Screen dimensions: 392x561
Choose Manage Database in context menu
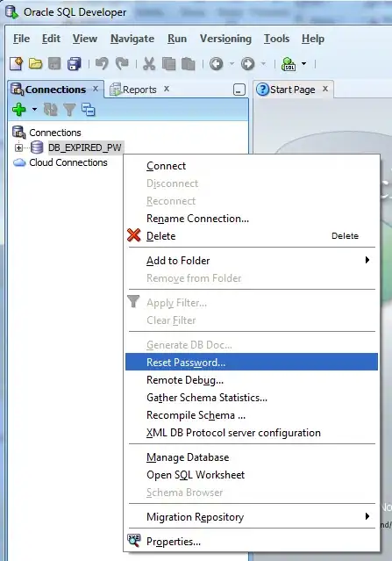pos(252,457)
